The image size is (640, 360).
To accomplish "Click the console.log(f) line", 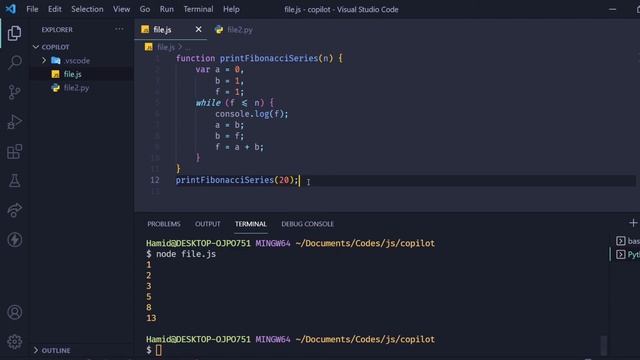I will tap(252, 114).
